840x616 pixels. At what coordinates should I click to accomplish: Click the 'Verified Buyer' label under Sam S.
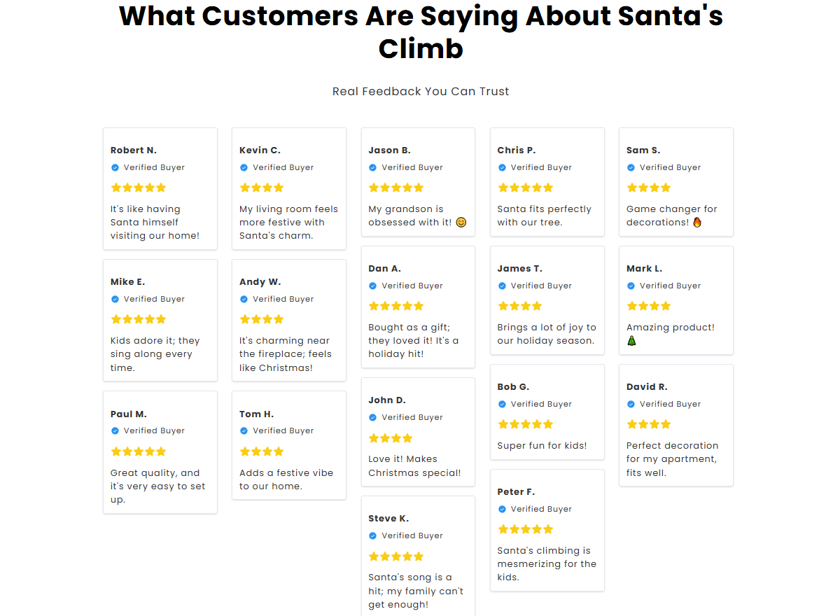[670, 167]
